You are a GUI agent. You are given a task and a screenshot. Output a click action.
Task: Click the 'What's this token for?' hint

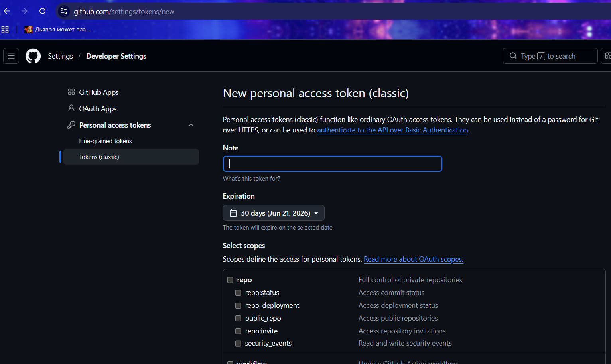pos(251,179)
